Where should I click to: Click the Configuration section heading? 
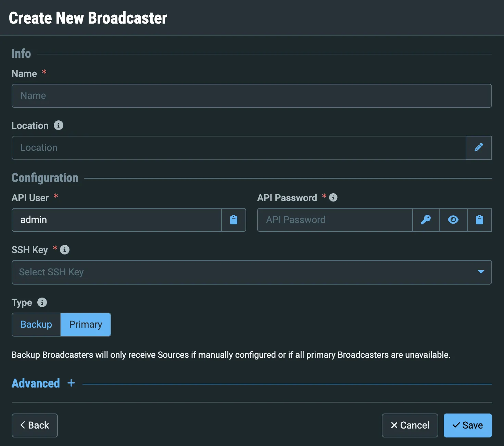(x=45, y=178)
